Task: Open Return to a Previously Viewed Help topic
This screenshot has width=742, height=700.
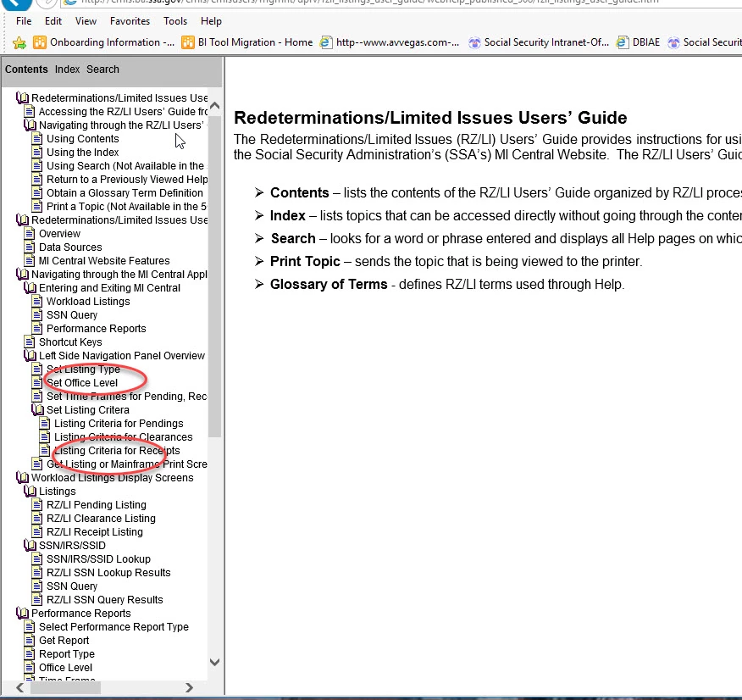Action: click(127, 180)
